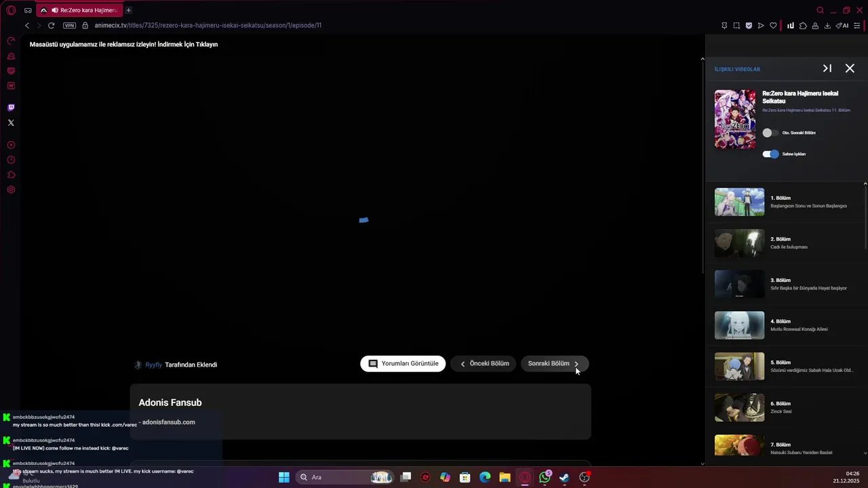Go to Sonraki Bölüm
The width and height of the screenshot is (868, 488).
click(x=555, y=363)
